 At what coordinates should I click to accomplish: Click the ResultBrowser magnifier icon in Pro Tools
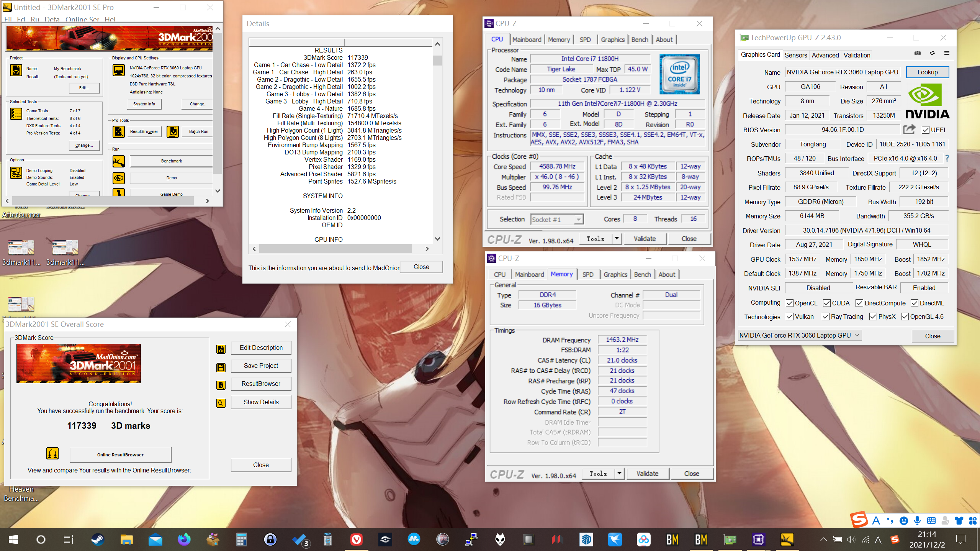pyautogui.click(x=119, y=131)
